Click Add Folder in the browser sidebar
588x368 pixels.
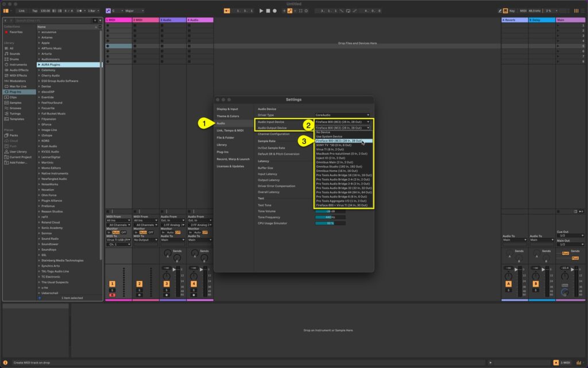pos(20,163)
